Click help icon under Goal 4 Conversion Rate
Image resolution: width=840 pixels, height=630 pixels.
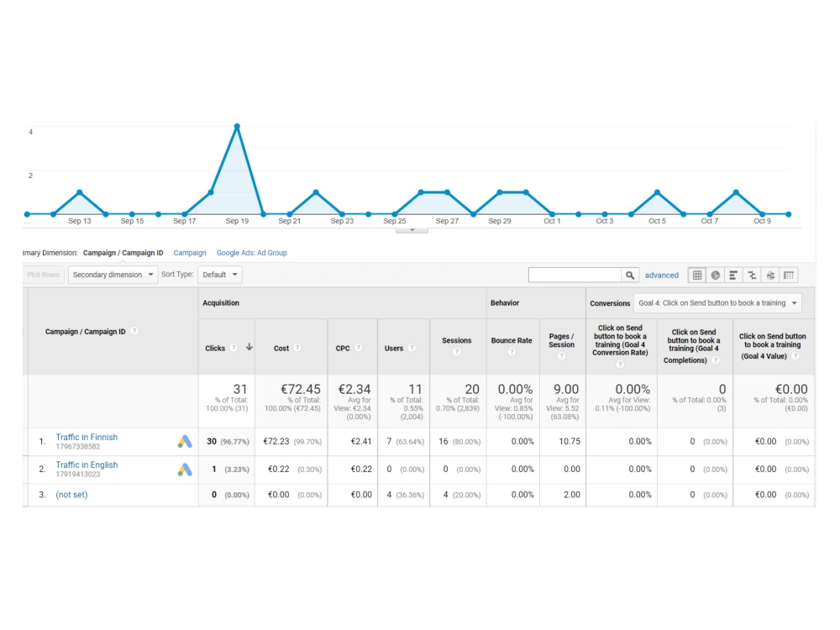coord(620,365)
